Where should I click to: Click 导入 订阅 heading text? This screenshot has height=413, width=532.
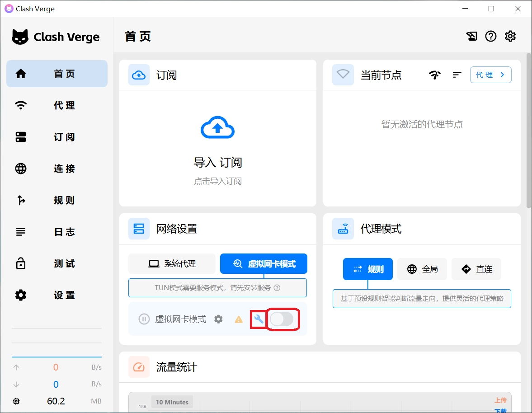click(x=217, y=162)
